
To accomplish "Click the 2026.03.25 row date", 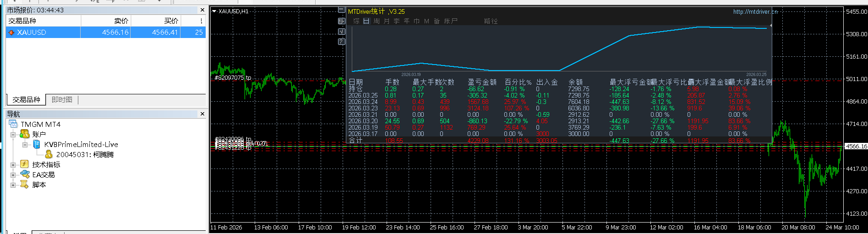I will pyautogui.click(x=363, y=95).
